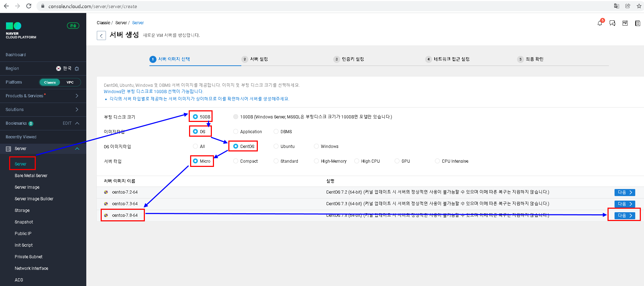Go to step 3 인증키 설정 tab
This screenshot has height=286, width=644.
tap(349, 59)
